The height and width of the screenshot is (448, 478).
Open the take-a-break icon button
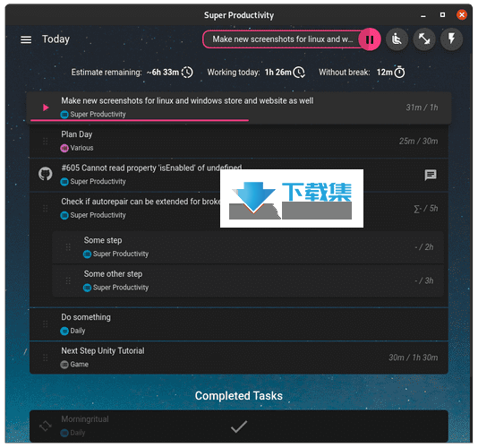[x=397, y=39]
